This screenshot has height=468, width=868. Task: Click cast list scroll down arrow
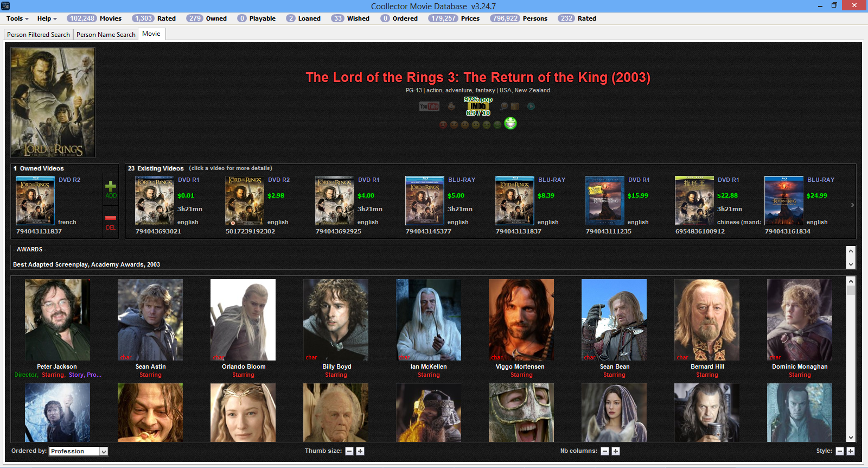(x=851, y=437)
